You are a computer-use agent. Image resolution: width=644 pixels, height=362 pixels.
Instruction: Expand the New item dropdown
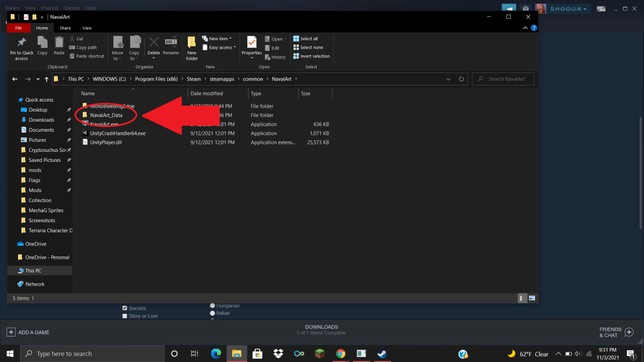(217, 39)
